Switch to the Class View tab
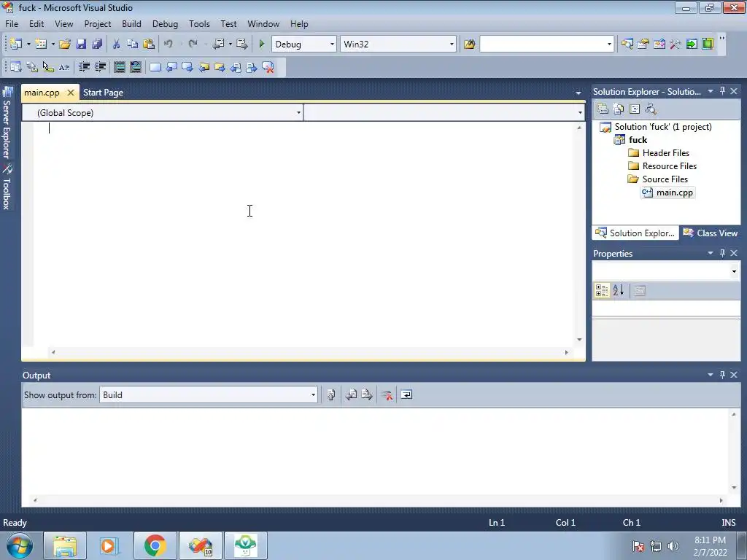Image resolution: width=747 pixels, height=560 pixels. [711, 233]
